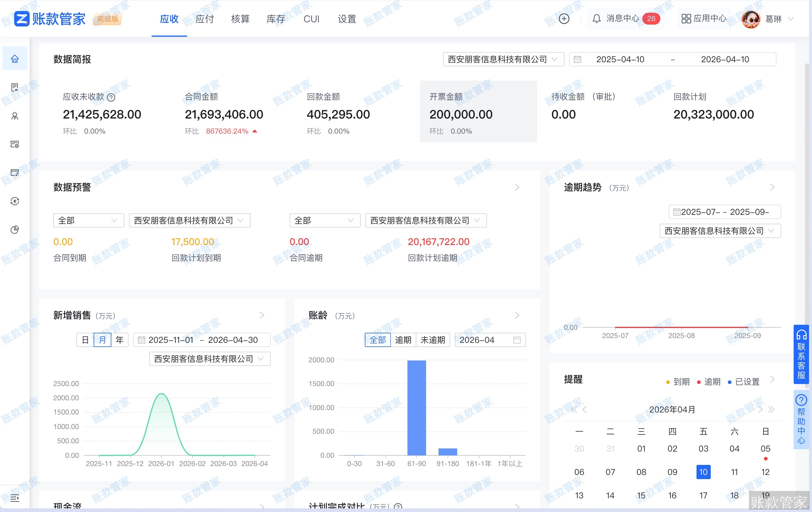Click the home icon in left sidebar
Image resolution: width=812 pixels, height=512 pixels.
[15, 59]
